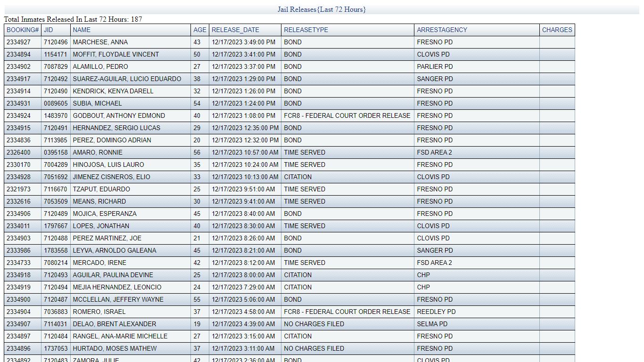Sort by CHARGES column header
This screenshot has width=644, height=362.
pos(557,30)
